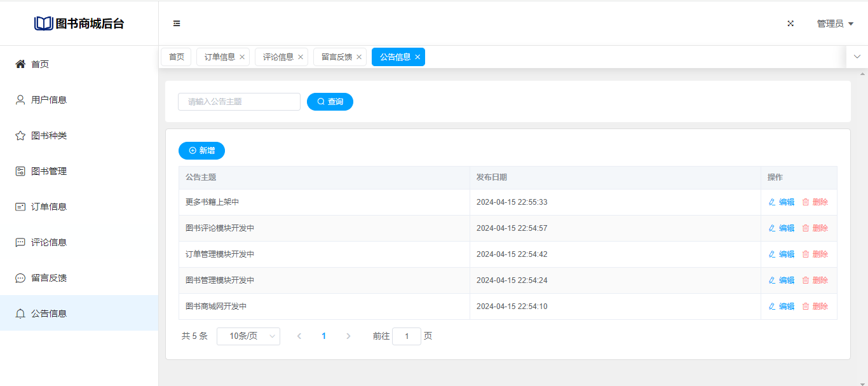Viewport: 868px width, 386px height.
Task: Click the 新增 add button
Action: 201,151
